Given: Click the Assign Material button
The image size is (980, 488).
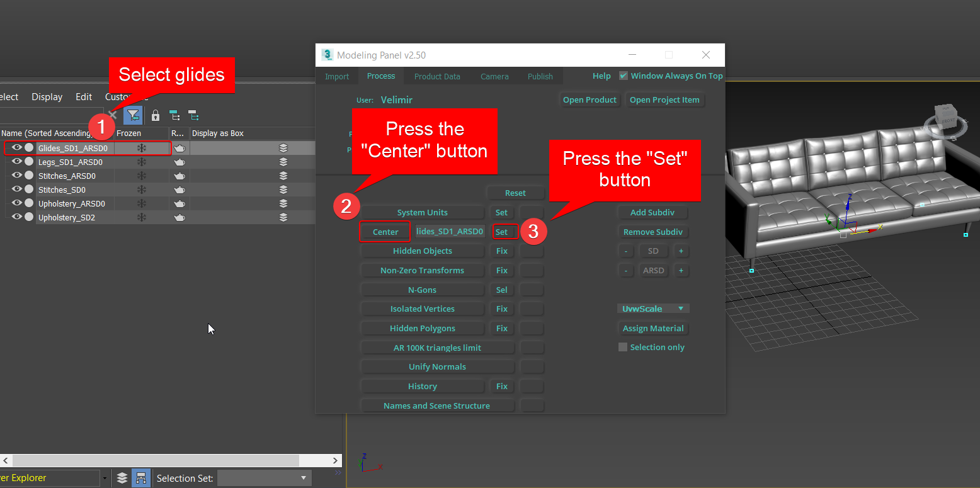Looking at the screenshot, I should pyautogui.click(x=652, y=328).
